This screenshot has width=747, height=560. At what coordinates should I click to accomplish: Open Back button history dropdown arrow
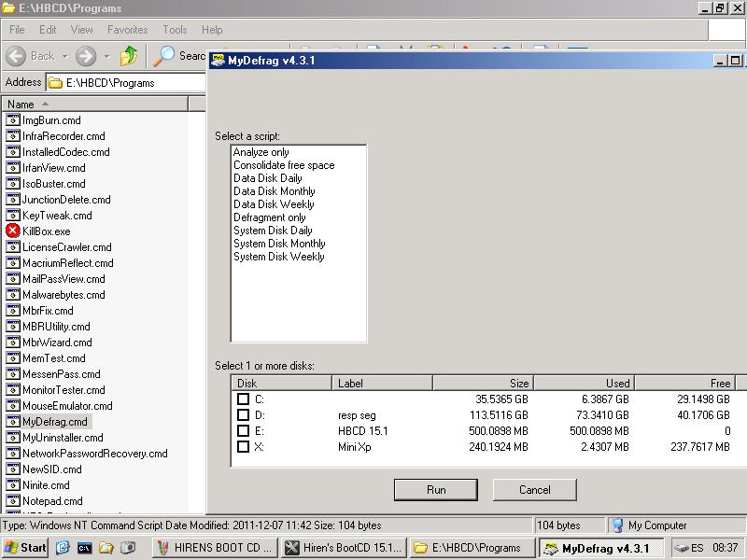[64, 56]
